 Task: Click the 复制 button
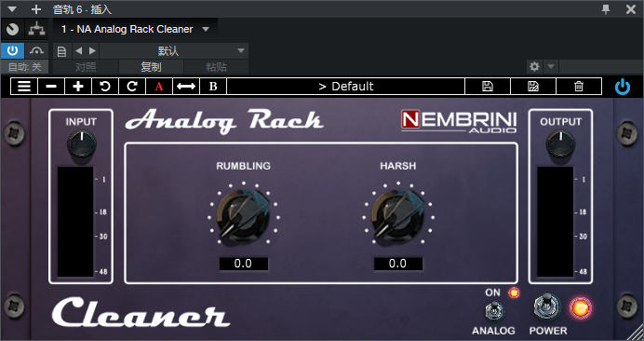151,67
